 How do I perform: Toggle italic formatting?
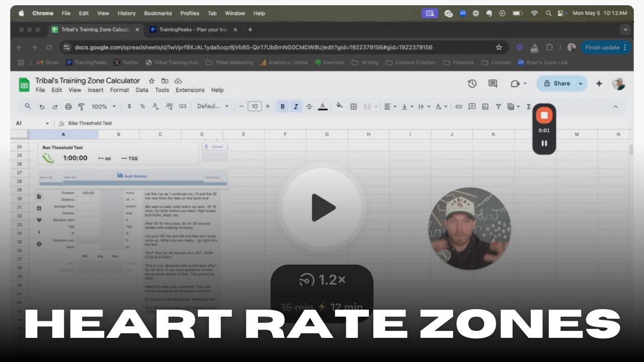tap(296, 106)
